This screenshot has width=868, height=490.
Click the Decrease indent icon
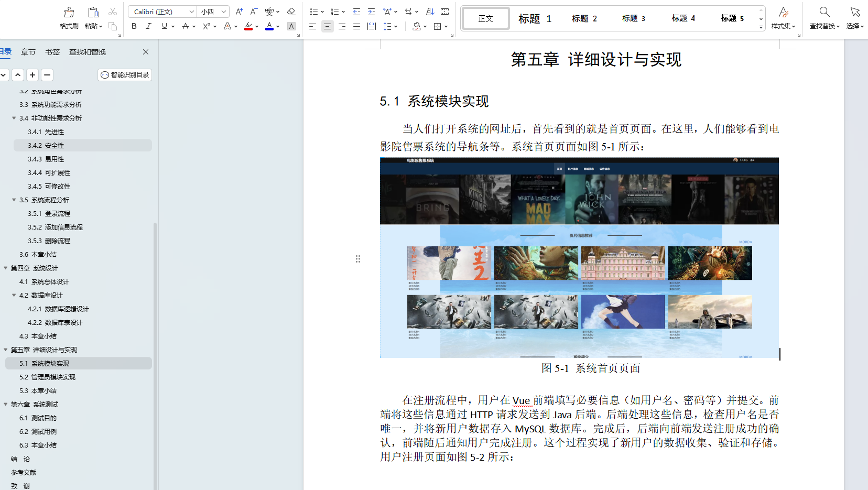pos(356,12)
